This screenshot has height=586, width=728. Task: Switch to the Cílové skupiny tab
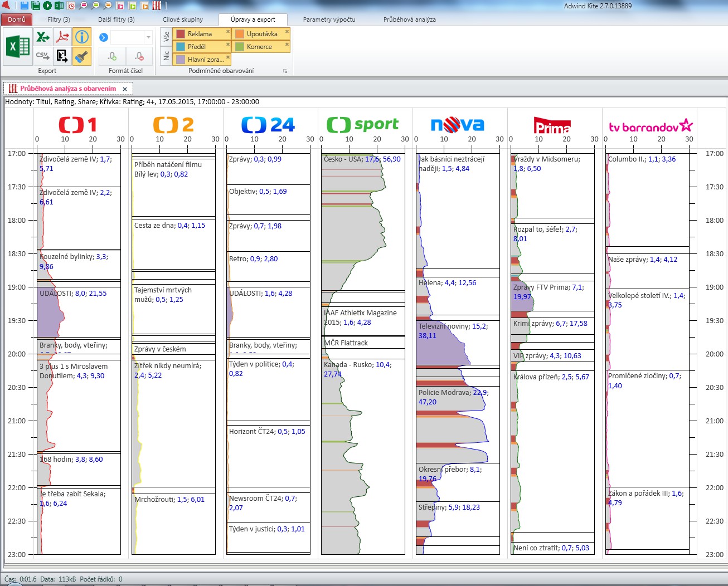[x=183, y=19]
